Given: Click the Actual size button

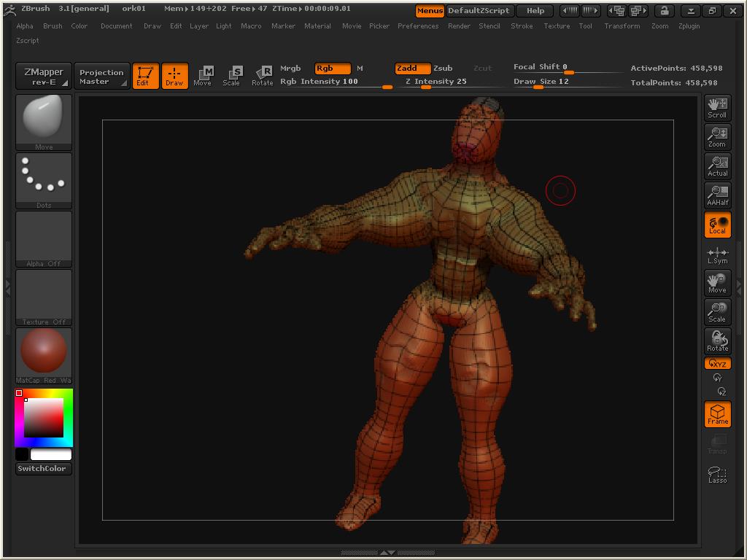Looking at the screenshot, I should [x=718, y=166].
